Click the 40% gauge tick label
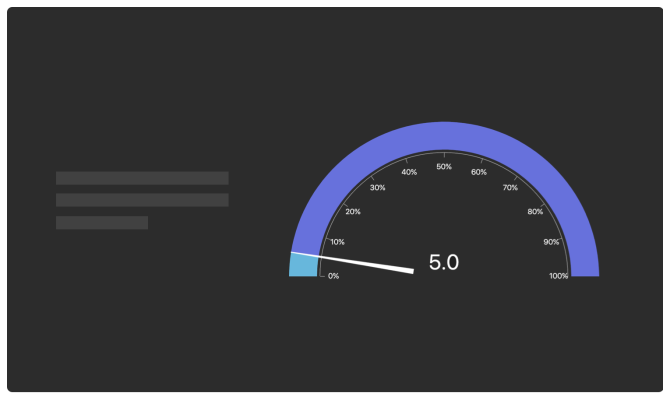 409,172
